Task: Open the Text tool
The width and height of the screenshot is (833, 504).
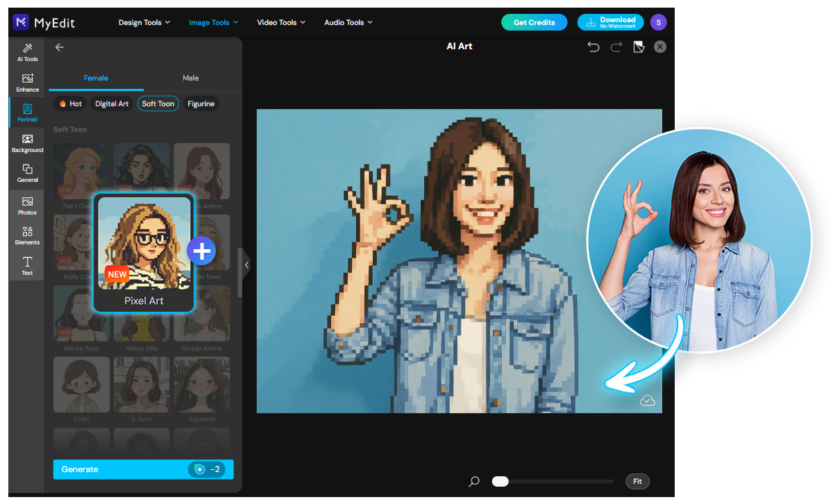Action: [26, 266]
